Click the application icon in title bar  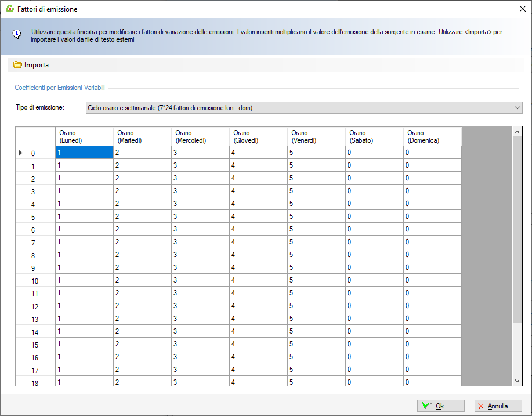[x=9, y=9]
